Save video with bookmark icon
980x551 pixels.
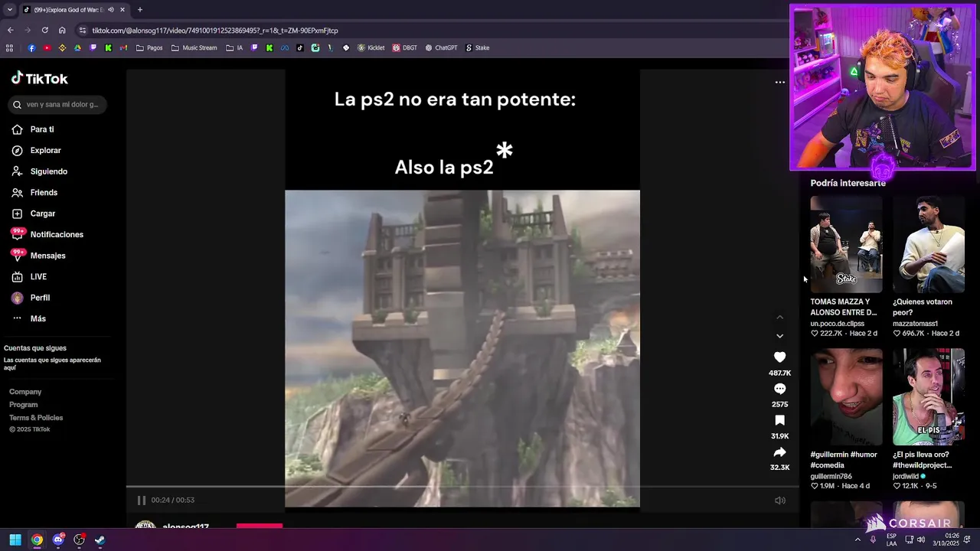click(x=779, y=420)
